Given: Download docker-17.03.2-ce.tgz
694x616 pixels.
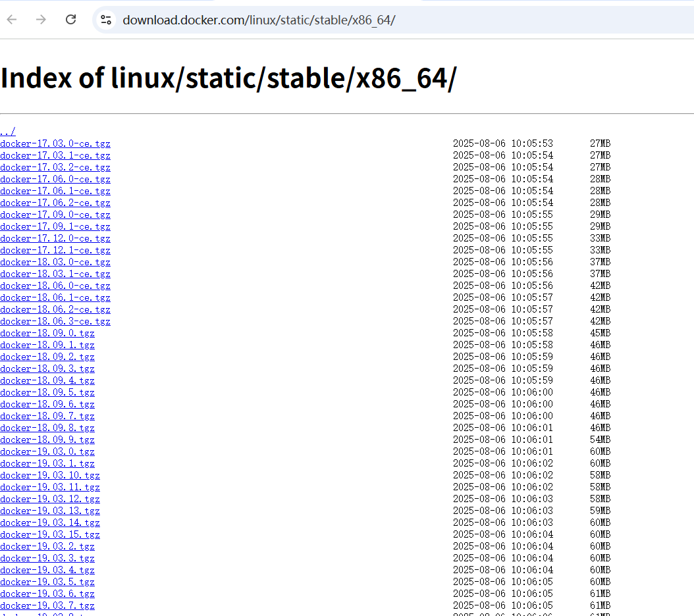Looking at the screenshot, I should point(55,167).
